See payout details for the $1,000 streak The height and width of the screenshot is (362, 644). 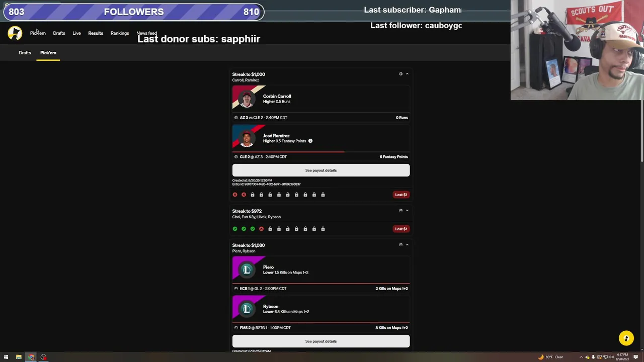coord(321,170)
